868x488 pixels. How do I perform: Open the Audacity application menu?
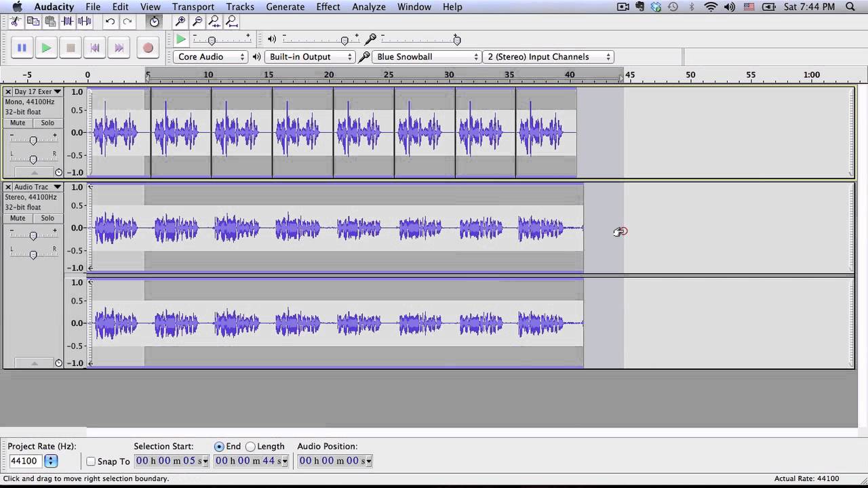point(54,7)
